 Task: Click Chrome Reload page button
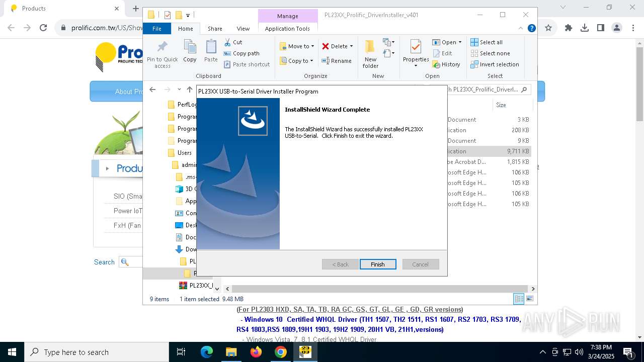[x=43, y=28]
